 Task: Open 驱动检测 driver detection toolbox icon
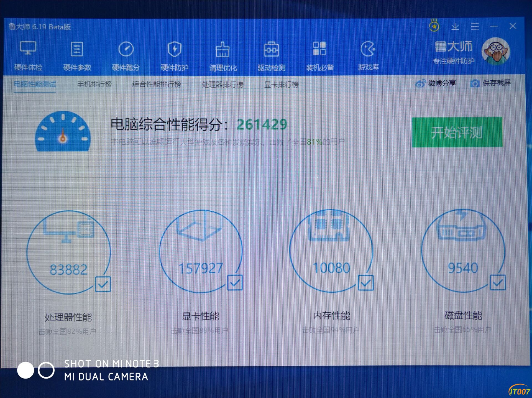tap(271, 49)
